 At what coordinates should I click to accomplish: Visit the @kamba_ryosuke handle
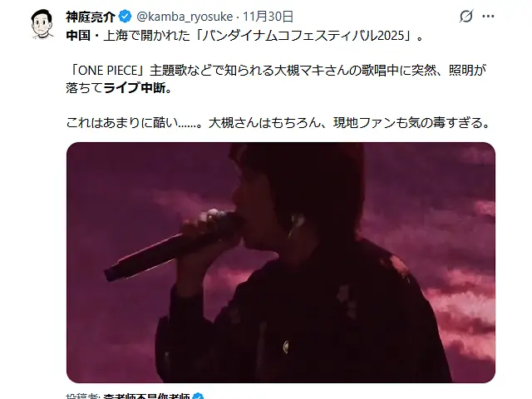[185, 17]
